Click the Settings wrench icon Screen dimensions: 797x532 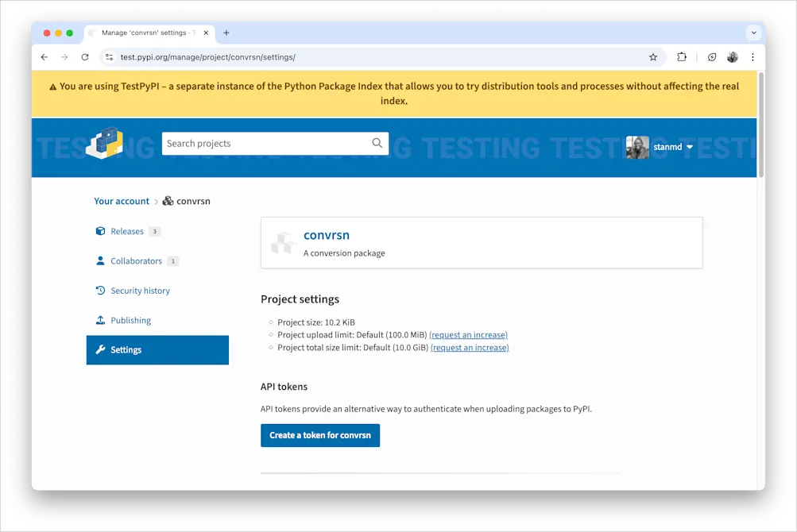point(101,349)
